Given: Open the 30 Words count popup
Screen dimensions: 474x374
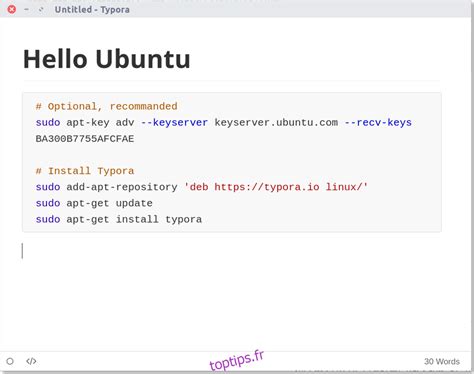Looking at the screenshot, I should (442, 362).
